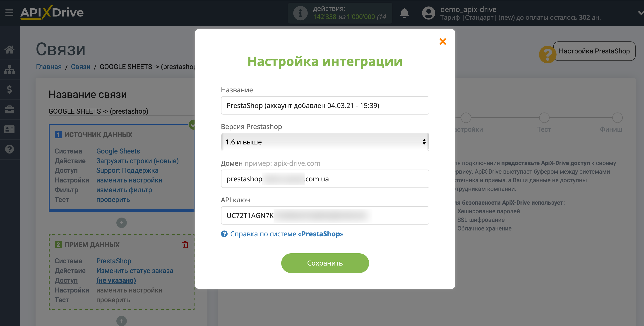Screen dimensions: 644x326
Task: Open the Версия Prestashop dropdown
Action: coord(325,142)
